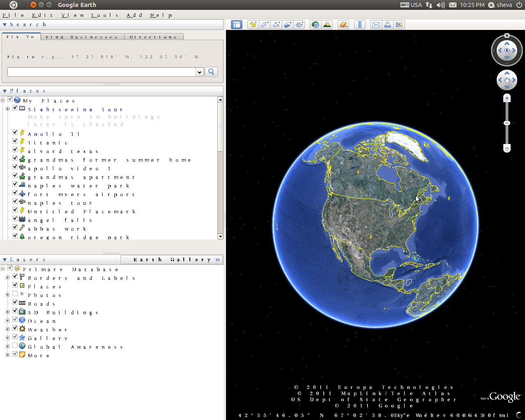
Task: Toggle the Weather layer checkbox
Action: (x=15, y=328)
